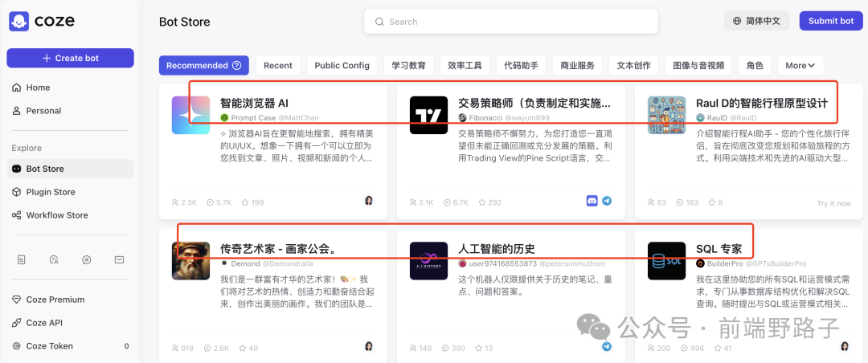This screenshot has height=363, width=868.
Task: Click Try it now on Raul D card
Action: point(833,204)
